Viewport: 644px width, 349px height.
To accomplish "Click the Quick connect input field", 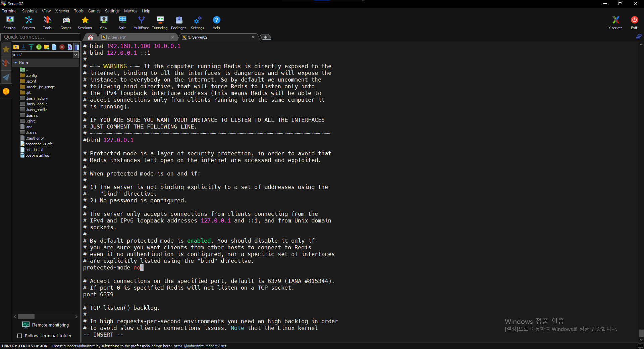I will pyautogui.click(x=40, y=37).
